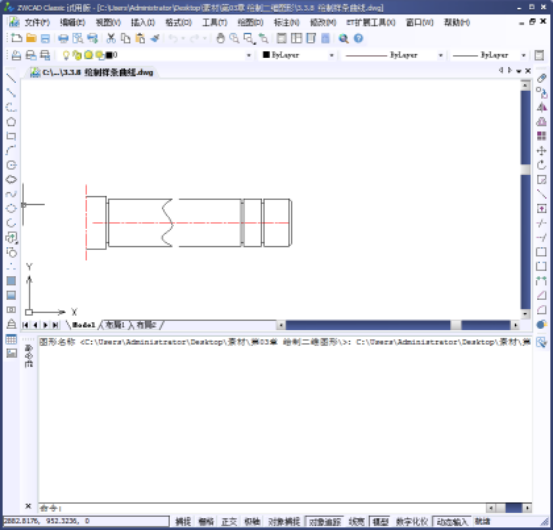Expand the ByLayer color dropdown
The image size is (554, 531).
point(332,55)
